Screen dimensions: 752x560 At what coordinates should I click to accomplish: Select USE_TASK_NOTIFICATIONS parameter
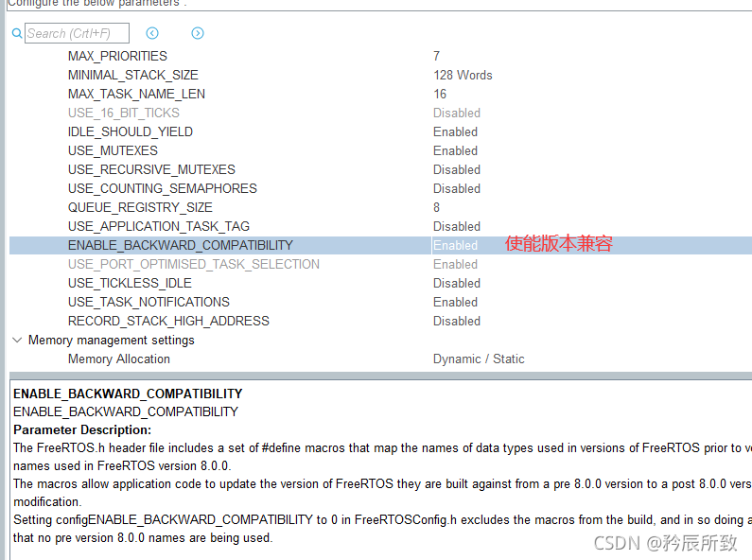click(149, 302)
